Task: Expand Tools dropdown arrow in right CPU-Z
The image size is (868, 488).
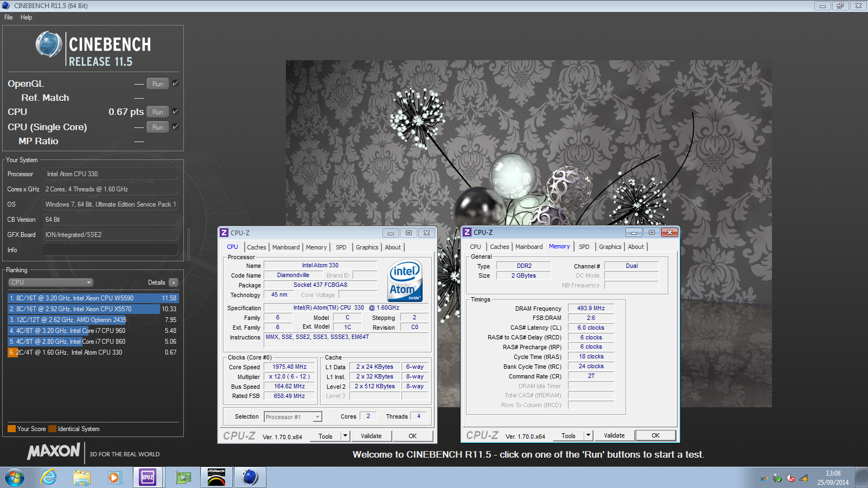Action: tap(588, 435)
